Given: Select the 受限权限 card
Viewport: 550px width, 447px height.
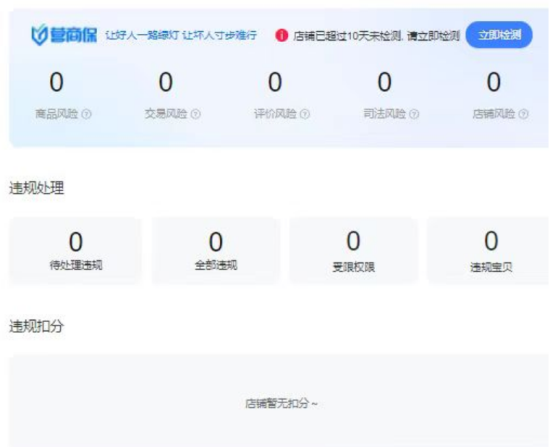Looking at the screenshot, I should [x=353, y=250].
